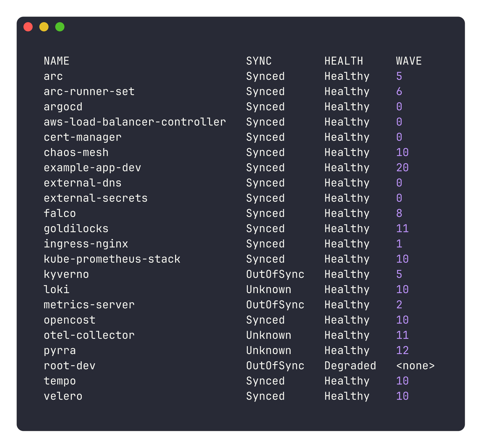Click the WAVE column header
The image size is (482, 448).
coord(409,61)
